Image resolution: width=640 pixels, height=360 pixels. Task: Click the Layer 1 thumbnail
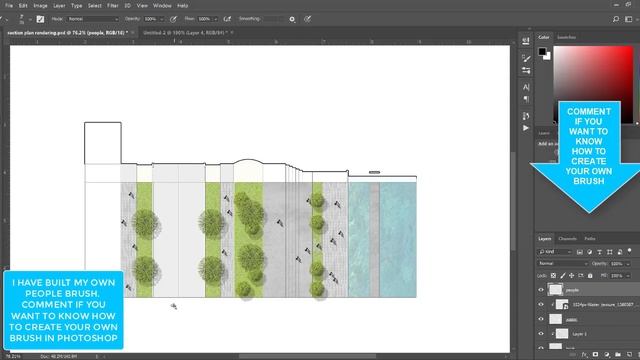click(x=562, y=334)
